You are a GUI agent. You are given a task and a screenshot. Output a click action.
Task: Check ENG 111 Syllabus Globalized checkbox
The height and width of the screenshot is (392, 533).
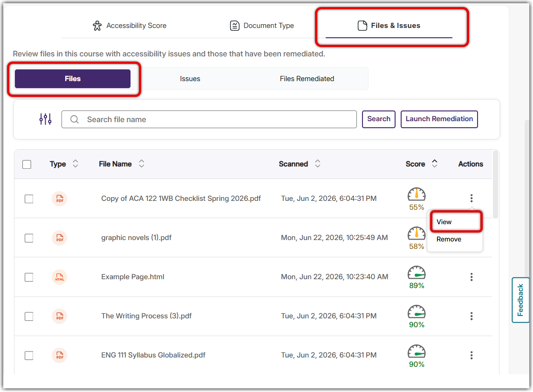click(x=29, y=356)
